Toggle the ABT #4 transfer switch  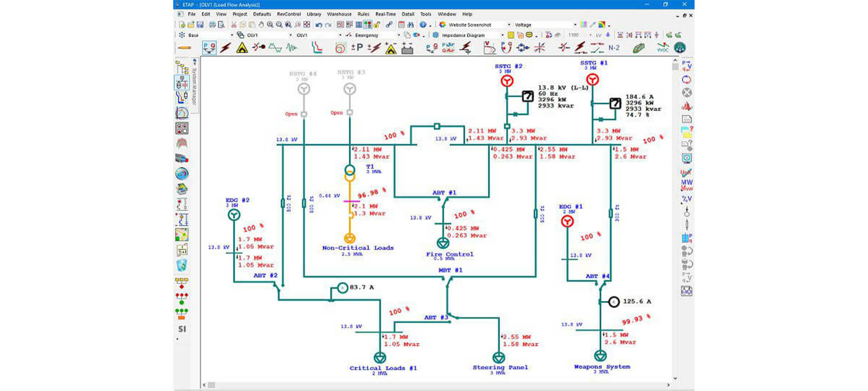pos(601,285)
